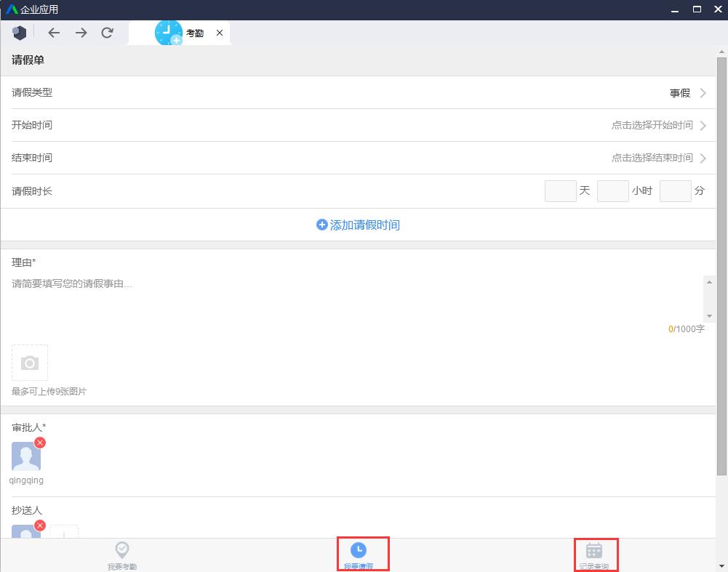
Task: Select the 我要考勤 location icon
Action: (x=121, y=550)
